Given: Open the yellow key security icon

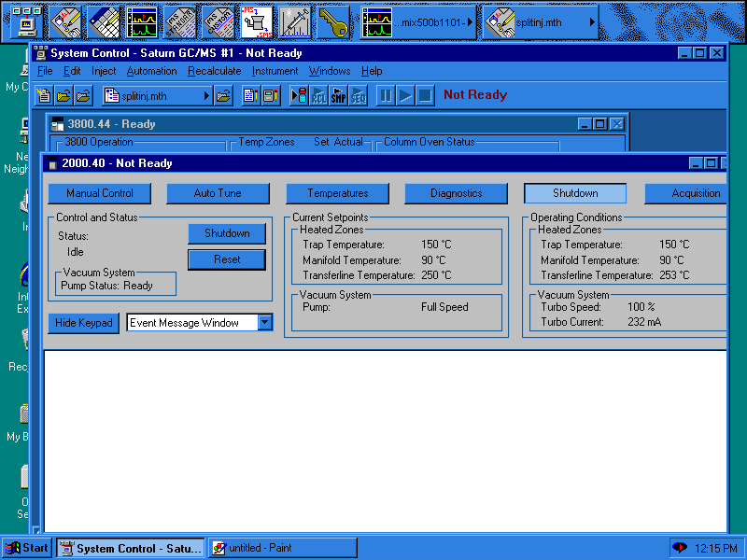Looking at the screenshot, I should coord(332,21).
